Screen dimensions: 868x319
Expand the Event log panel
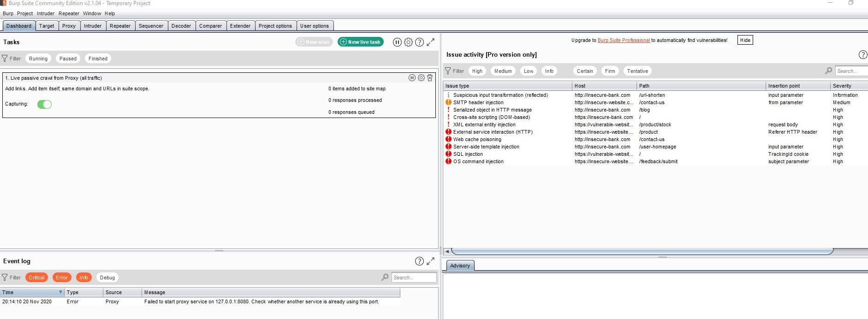pos(431,261)
